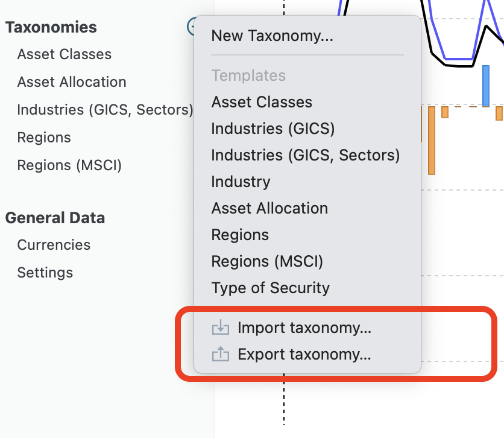Open Currencies under General Data
The image size is (504, 438).
tap(54, 245)
